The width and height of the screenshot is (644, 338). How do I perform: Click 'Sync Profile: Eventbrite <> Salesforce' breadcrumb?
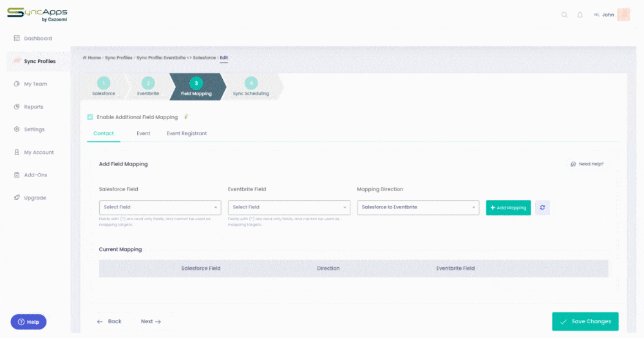pos(176,58)
